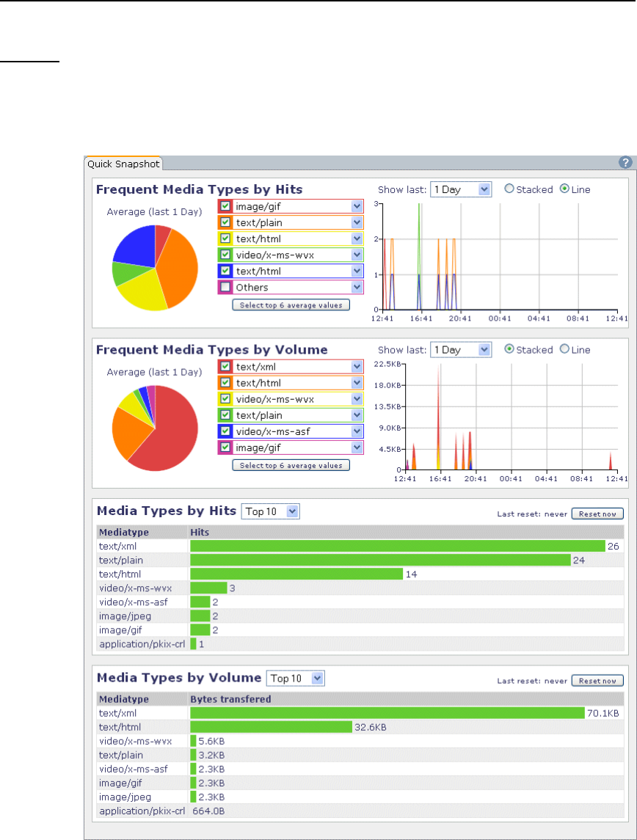The height and width of the screenshot is (840, 637).
Task: Select Line radio for Hits chart
Action: tap(564, 189)
